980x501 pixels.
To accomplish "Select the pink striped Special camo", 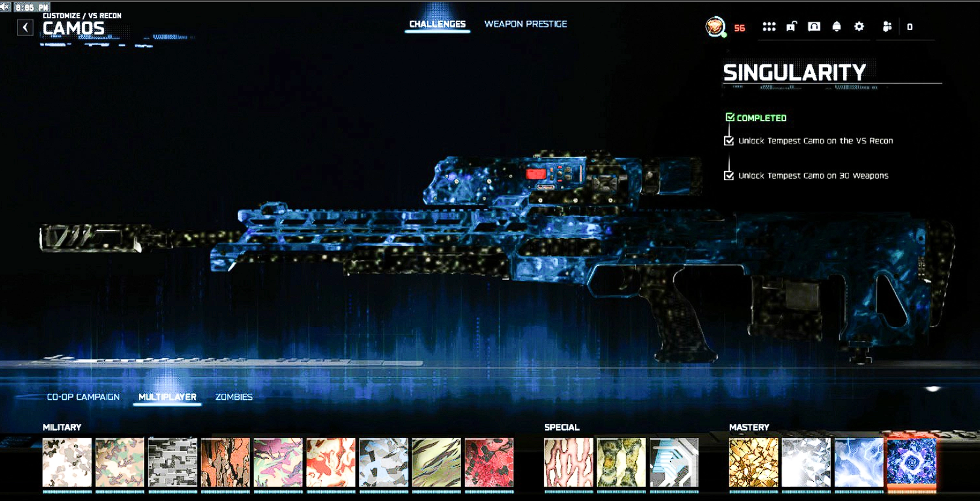I will click(568, 462).
